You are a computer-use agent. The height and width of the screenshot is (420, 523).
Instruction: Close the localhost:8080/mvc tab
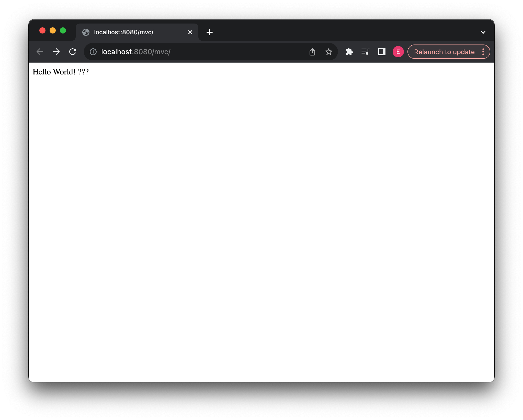click(190, 32)
